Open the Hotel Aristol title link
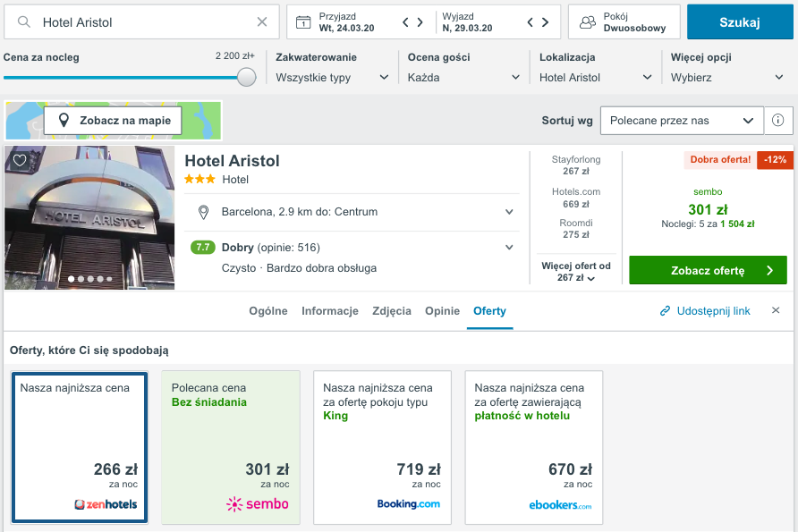 pos(232,161)
